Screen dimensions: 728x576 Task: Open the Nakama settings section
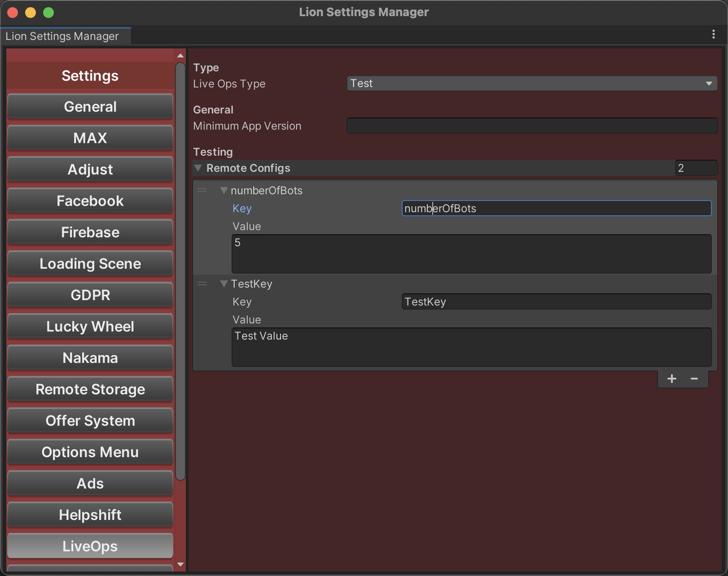tap(90, 358)
